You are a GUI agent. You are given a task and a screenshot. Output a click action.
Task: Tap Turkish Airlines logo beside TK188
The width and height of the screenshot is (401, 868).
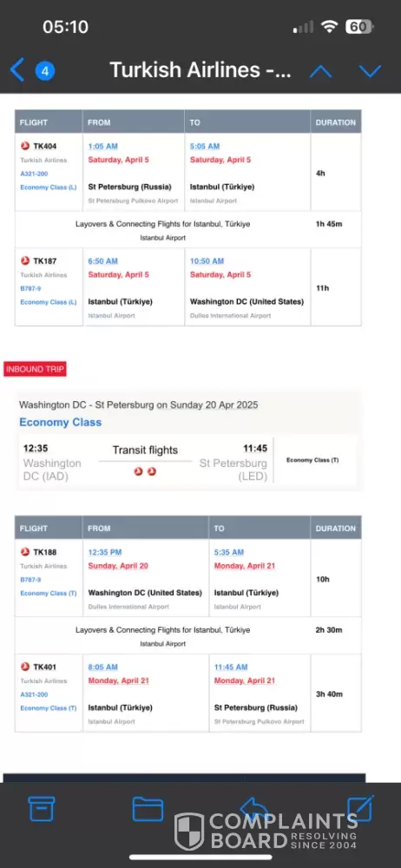click(x=25, y=552)
